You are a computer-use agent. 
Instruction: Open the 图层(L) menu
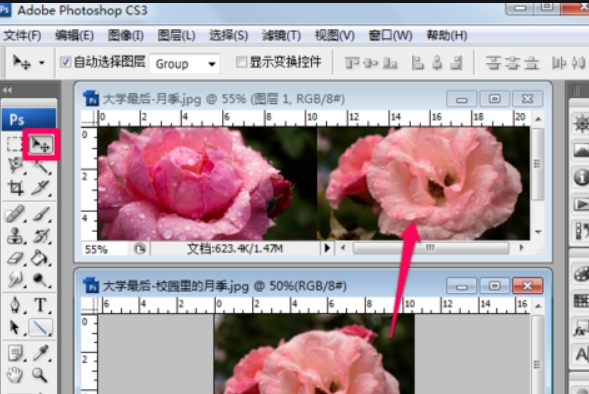coord(176,36)
